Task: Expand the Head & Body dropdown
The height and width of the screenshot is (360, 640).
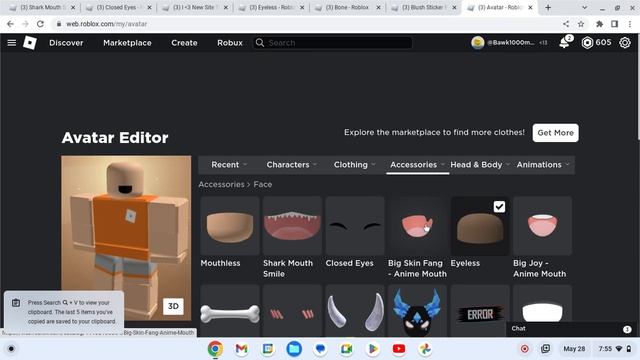Action: (480, 164)
